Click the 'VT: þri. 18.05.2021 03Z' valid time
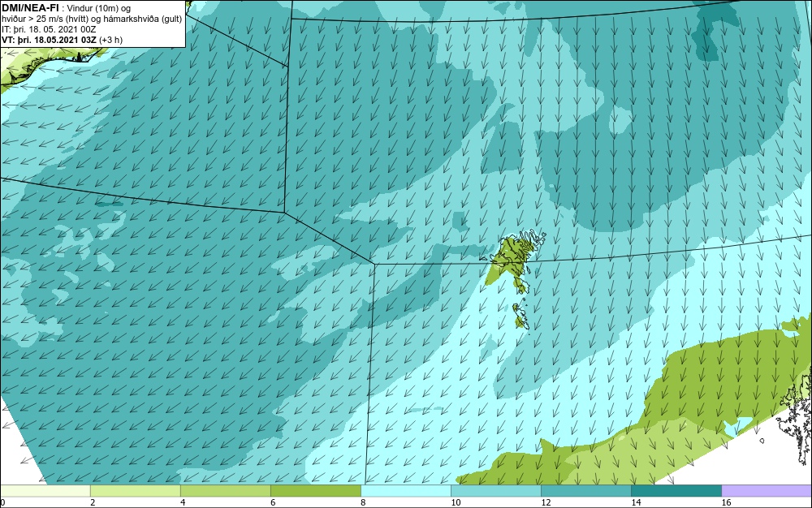Viewport: 812px width, 508px height. click(x=50, y=40)
